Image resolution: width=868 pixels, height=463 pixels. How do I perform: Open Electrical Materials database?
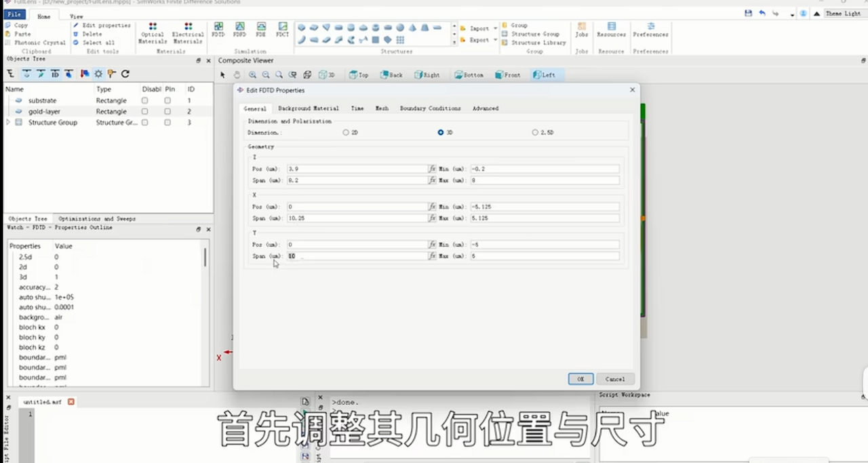point(188,33)
